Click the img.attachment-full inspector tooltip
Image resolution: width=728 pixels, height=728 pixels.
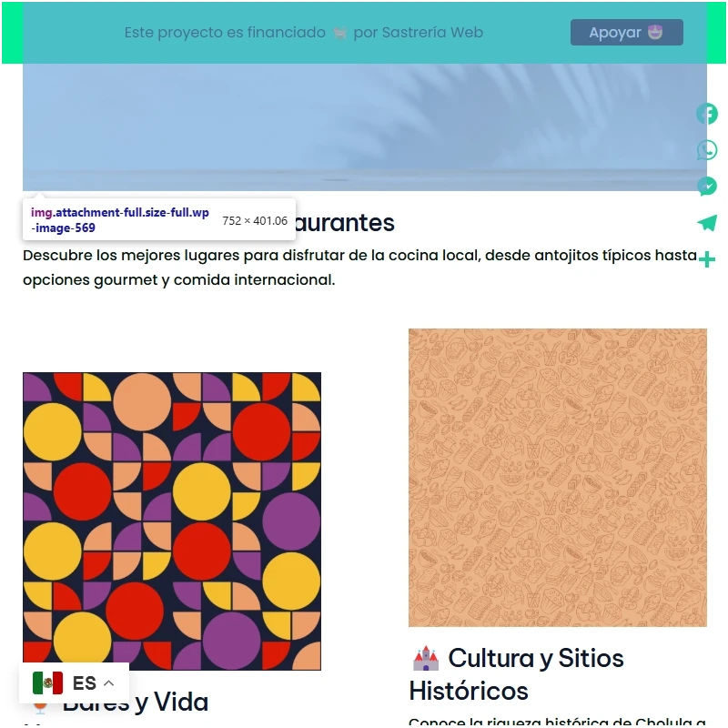[159, 220]
